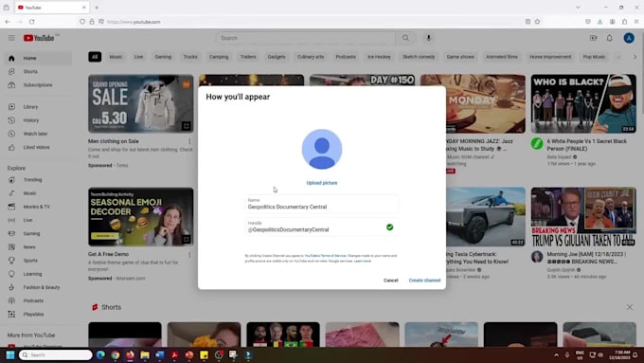This screenshot has width=644, height=363.
Task: Select the Ice Hockey category chip
Action: 379,57
